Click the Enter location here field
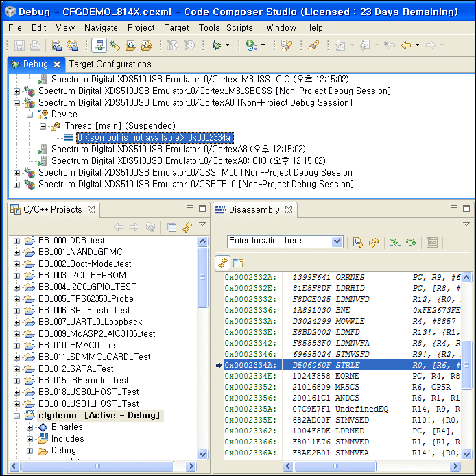This screenshot has width=476, height=476. (280, 241)
